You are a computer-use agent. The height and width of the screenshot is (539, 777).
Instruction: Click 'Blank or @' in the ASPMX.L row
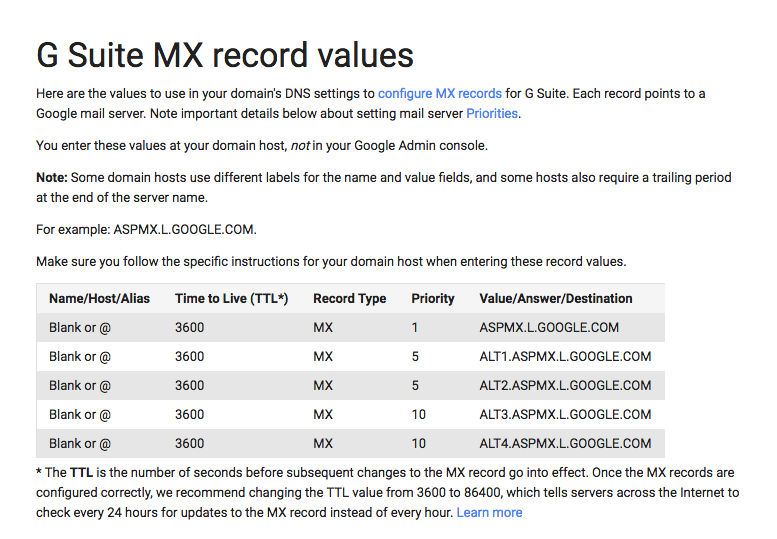point(80,327)
